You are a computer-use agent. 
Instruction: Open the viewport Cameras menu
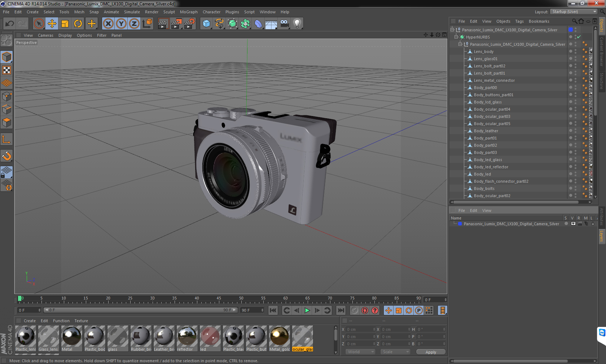pyautogui.click(x=45, y=35)
